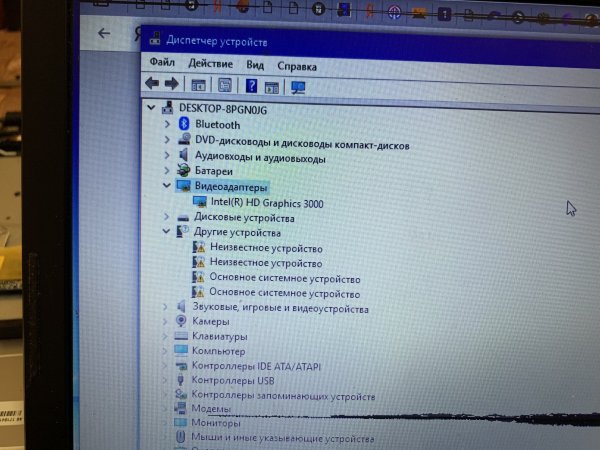Select the last Основное системное устройство entry

284,294
